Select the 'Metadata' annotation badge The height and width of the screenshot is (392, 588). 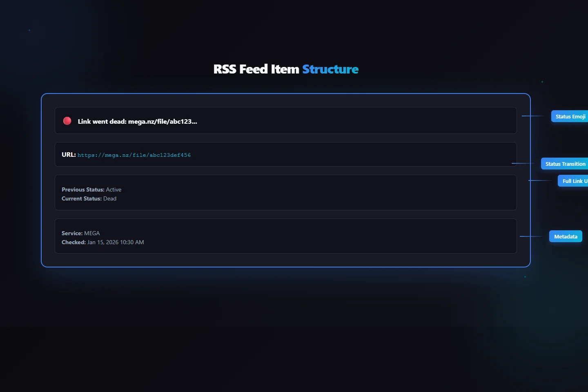tap(566, 236)
